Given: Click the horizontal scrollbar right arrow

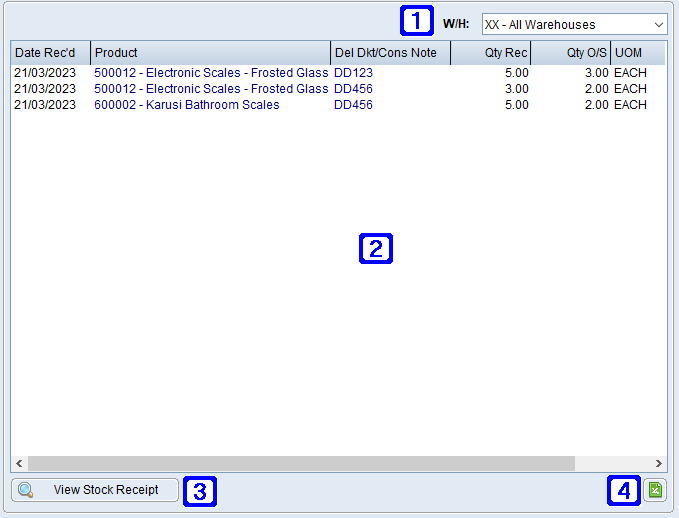Looking at the screenshot, I should pos(658,464).
